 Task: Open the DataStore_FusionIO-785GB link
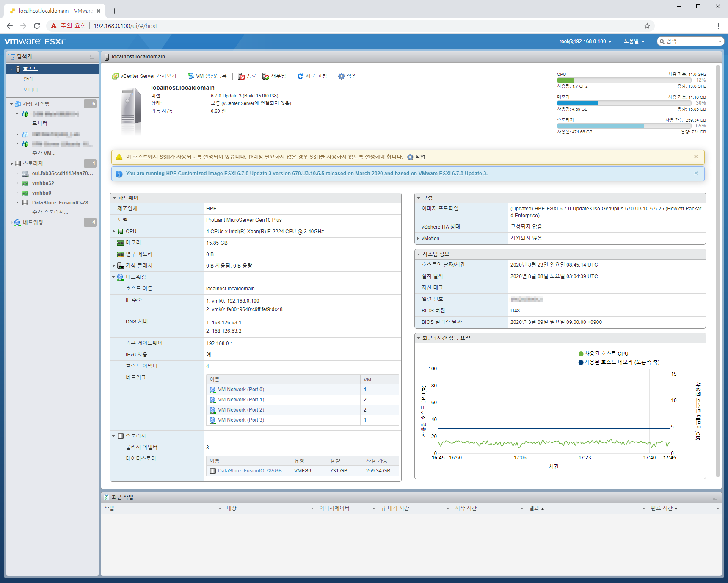click(250, 471)
